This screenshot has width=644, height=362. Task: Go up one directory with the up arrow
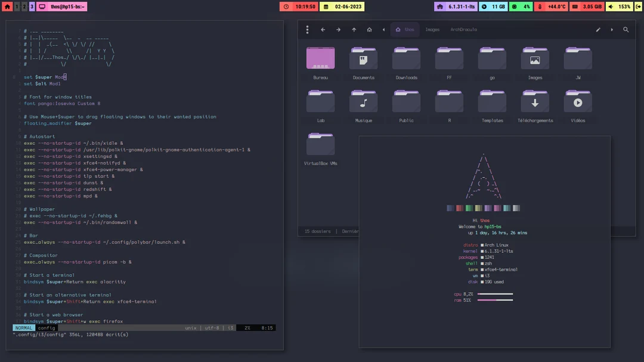353,29
